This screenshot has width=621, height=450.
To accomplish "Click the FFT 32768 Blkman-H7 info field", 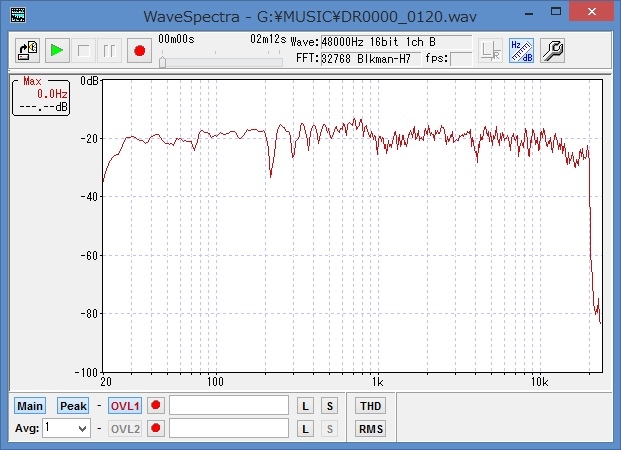I will (x=370, y=59).
